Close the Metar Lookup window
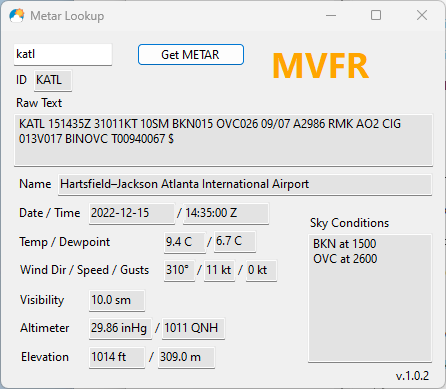The image size is (446, 389). tap(422, 15)
